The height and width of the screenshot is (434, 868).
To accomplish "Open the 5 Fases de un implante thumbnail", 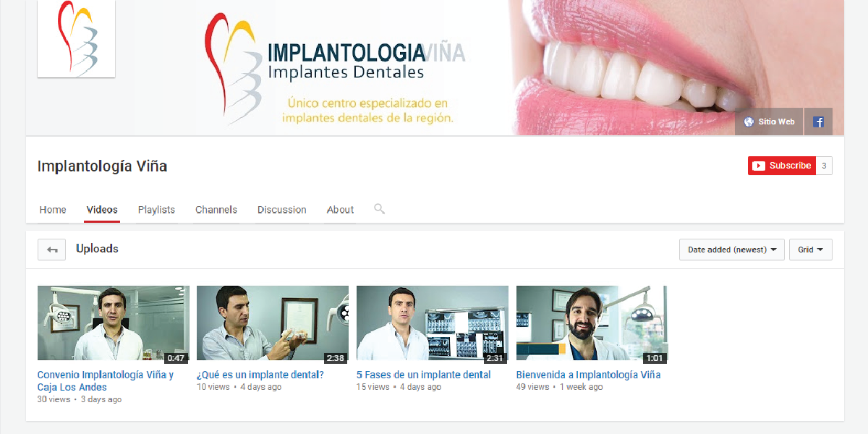I will tap(433, 324).
